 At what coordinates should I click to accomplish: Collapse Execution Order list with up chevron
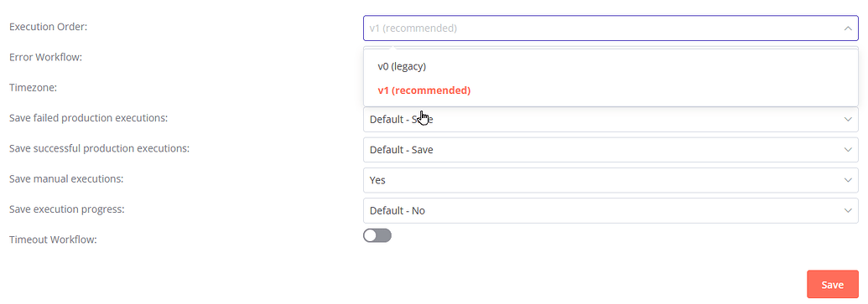848,28
